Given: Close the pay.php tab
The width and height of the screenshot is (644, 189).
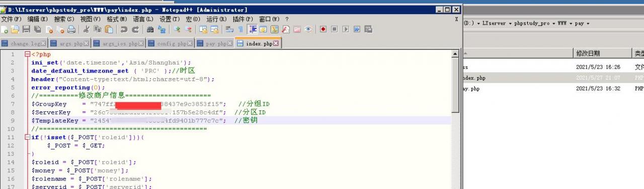Looking at the screenshot, I should tap(230, 44).
